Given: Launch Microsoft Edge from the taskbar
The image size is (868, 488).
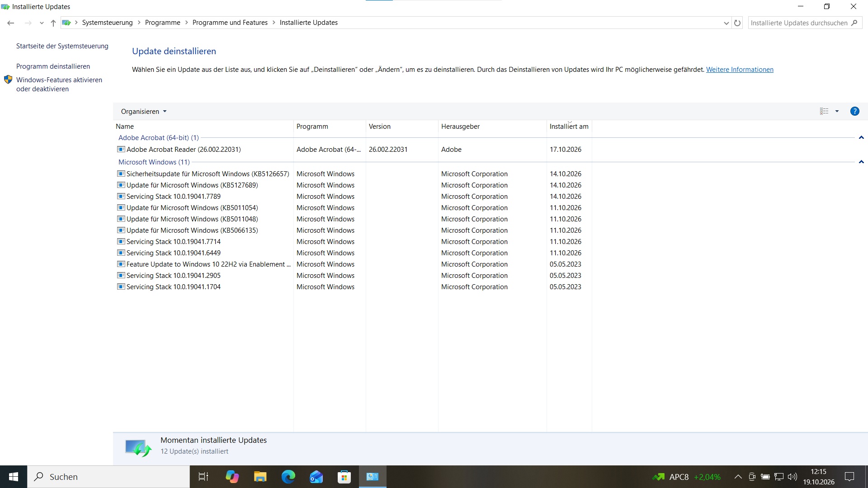Looking at the screenshot, I should click(x=288, y=477).
